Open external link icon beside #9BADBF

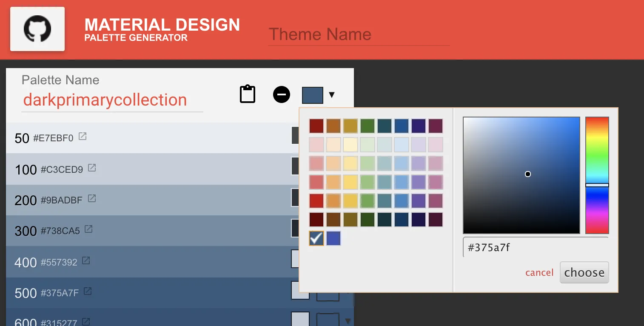click(x=92, y=198)
